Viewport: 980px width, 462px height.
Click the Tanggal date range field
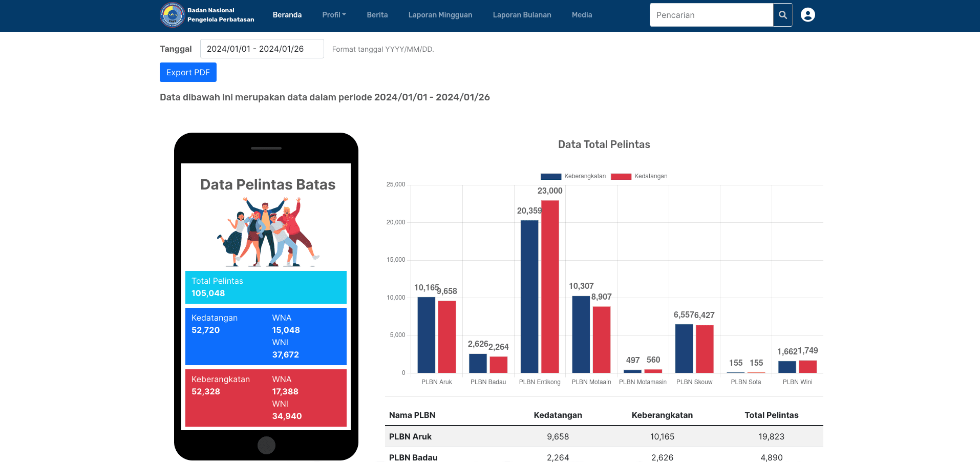[262, 49]
